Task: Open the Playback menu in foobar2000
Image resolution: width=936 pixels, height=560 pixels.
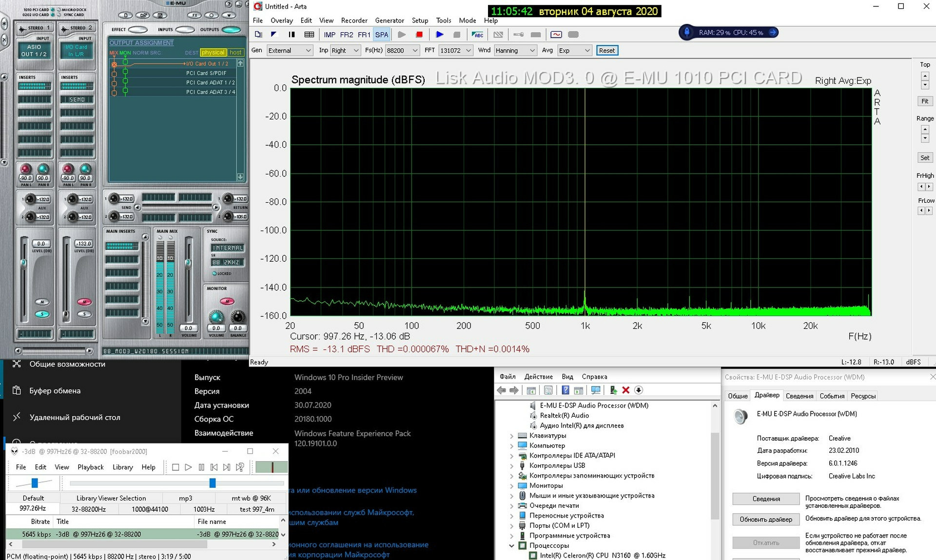Action: 91,467
